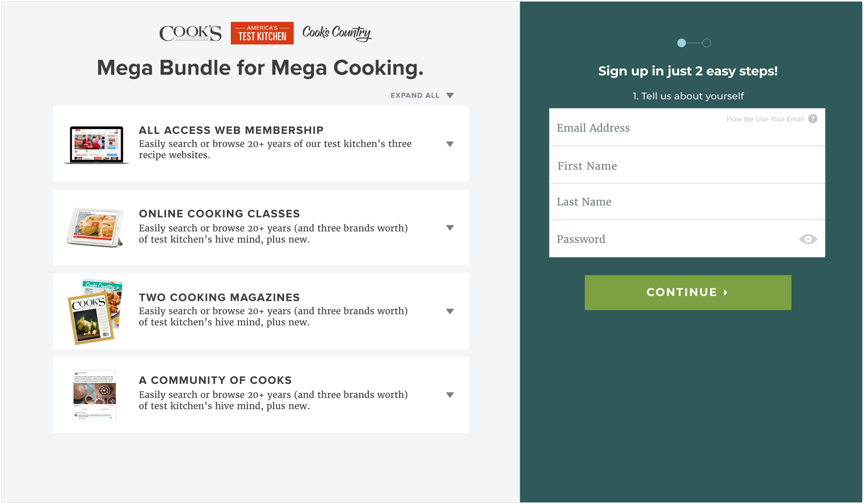Screen dimensions: 864x504
Task: Click the Expand All triangle arrow
Action: 450,96
